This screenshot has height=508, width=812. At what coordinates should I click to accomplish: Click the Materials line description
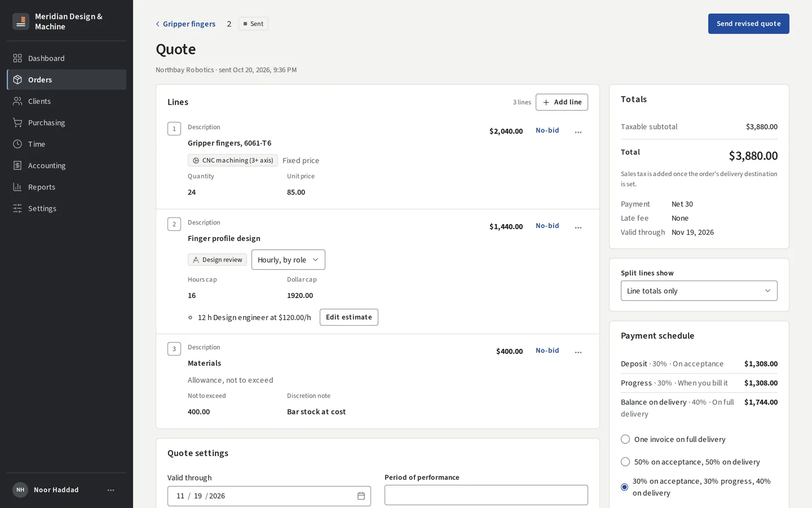[x=205, y=364]
